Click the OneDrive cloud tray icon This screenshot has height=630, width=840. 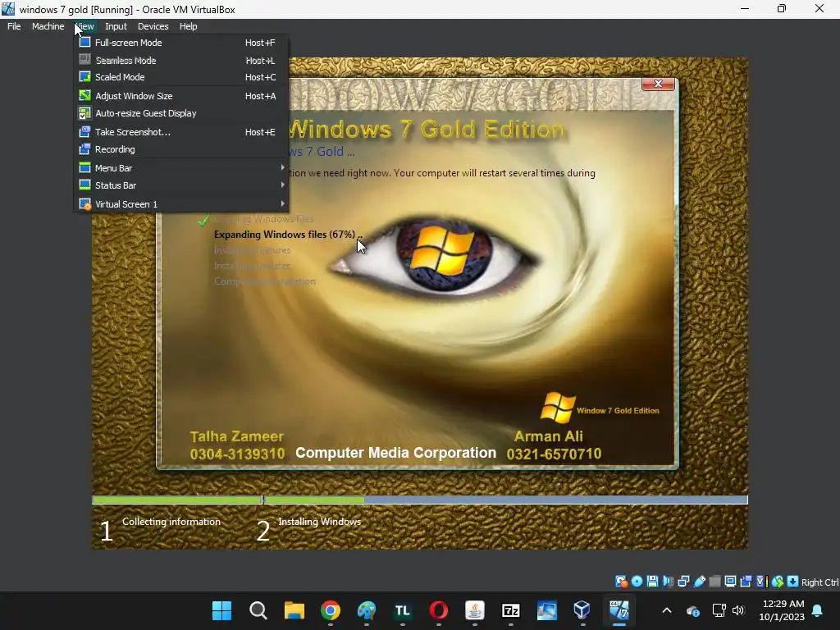[692, 610]
